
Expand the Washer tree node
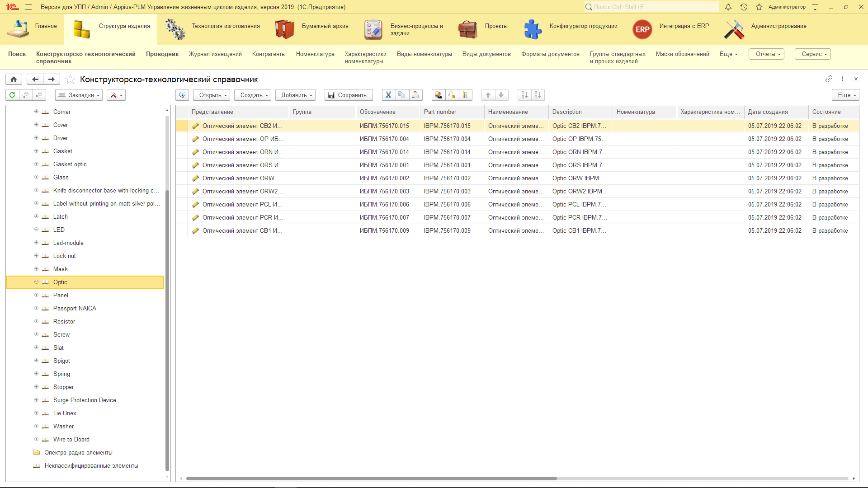[x=36, y=426]
